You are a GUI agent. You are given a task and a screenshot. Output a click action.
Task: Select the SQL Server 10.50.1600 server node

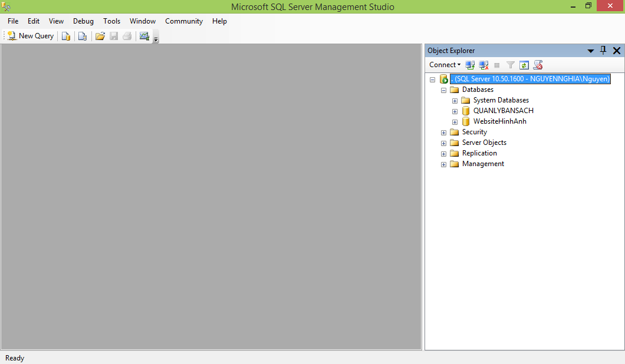coord(530,79)
